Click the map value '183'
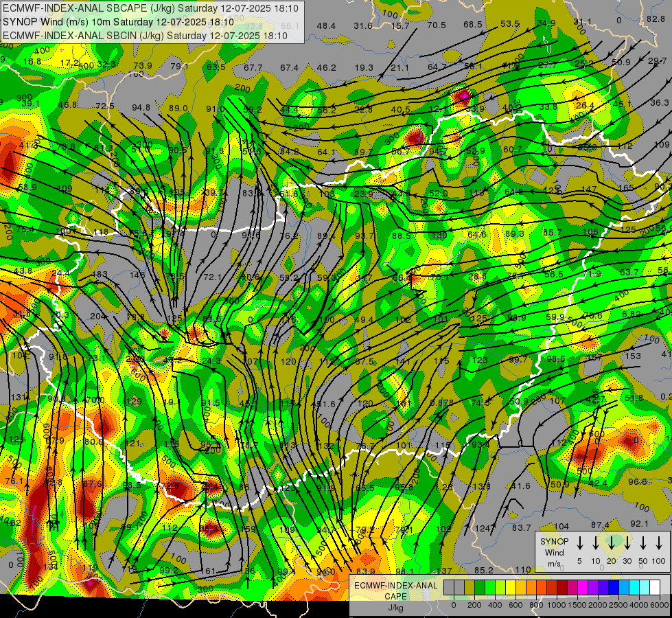Image resolution: width=672 pixels, height=618 pixels. click(100, 274)
